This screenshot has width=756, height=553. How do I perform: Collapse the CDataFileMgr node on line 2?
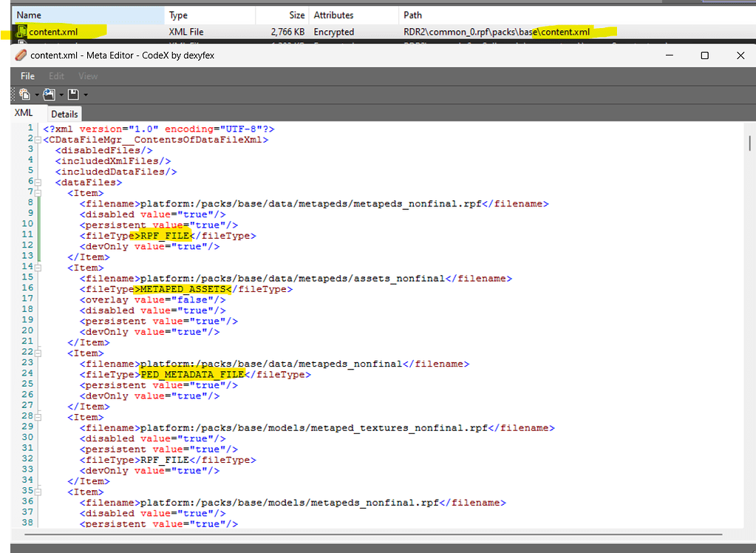pyautogui.click(x=37, y=139)
